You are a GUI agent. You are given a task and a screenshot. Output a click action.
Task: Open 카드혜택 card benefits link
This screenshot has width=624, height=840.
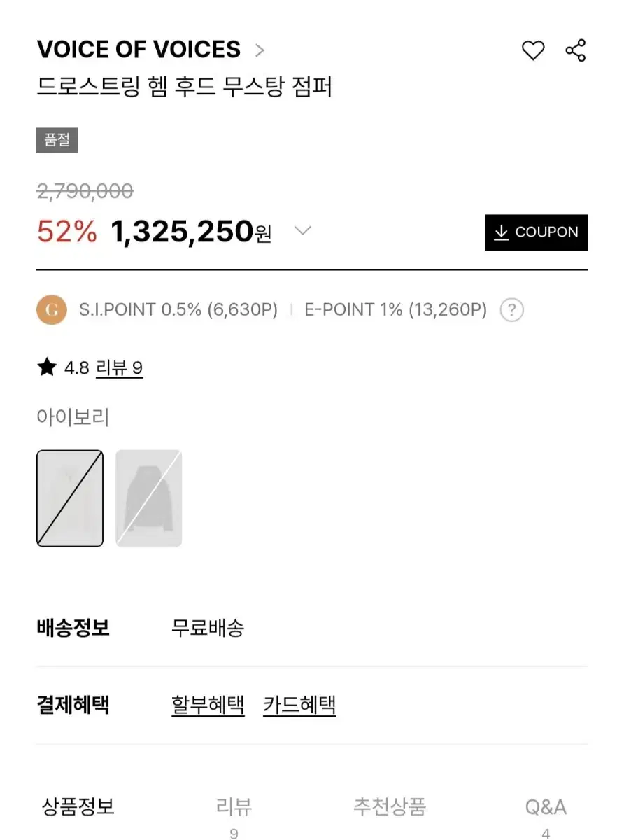tap(299, 704)
